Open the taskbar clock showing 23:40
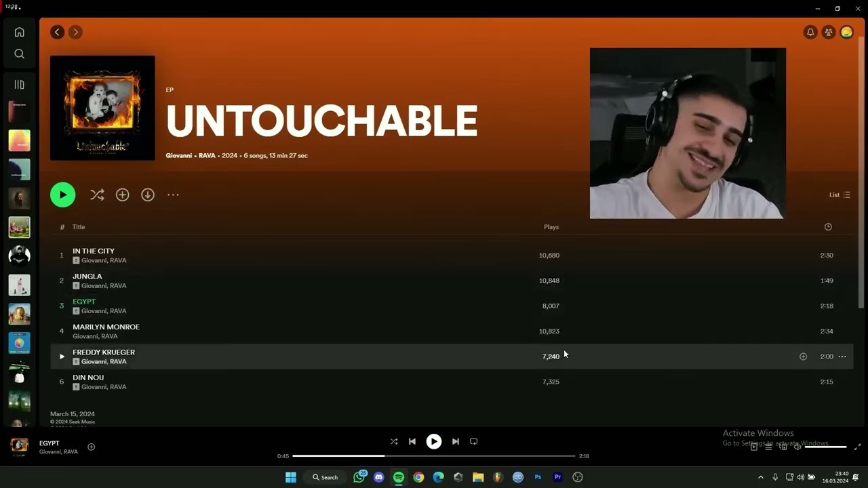This screenshot has width=868, height=488. (835, 477)
